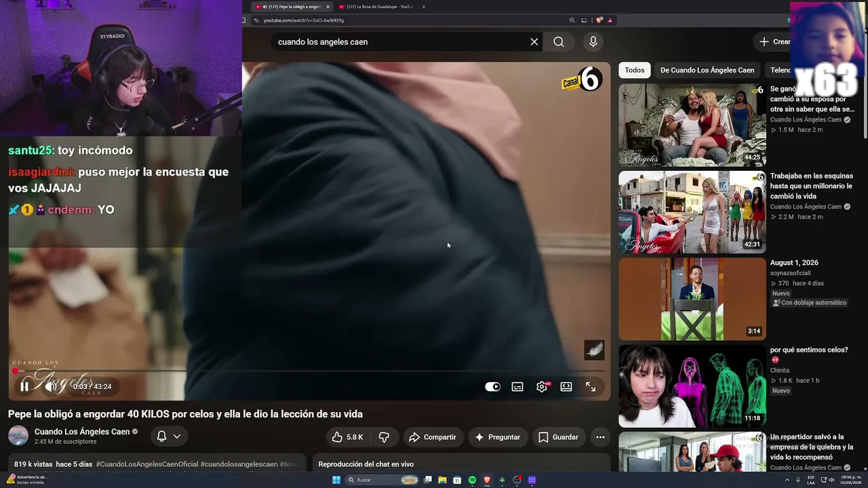Open the 'Advertencia de...' taskbar widget
The image size is (868, 488).
click(x=26, y=480)
